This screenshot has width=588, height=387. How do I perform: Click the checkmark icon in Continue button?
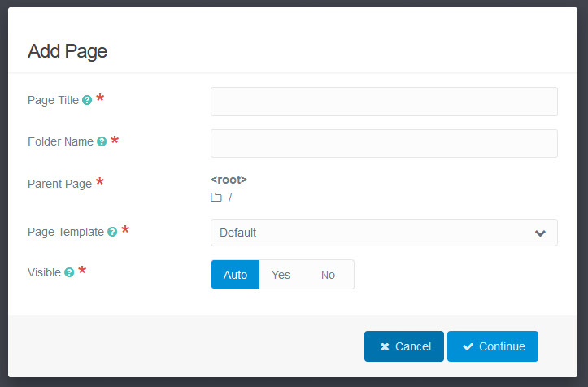point(468,346)
